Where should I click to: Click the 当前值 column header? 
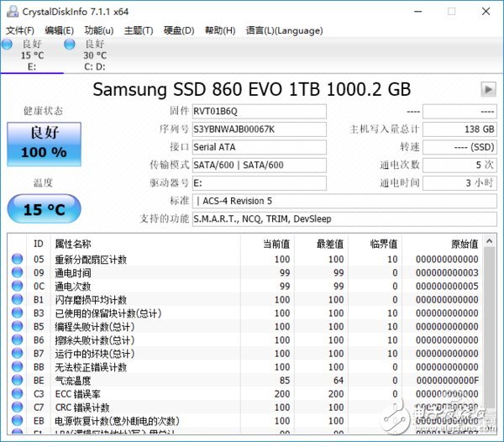[267, 244]
